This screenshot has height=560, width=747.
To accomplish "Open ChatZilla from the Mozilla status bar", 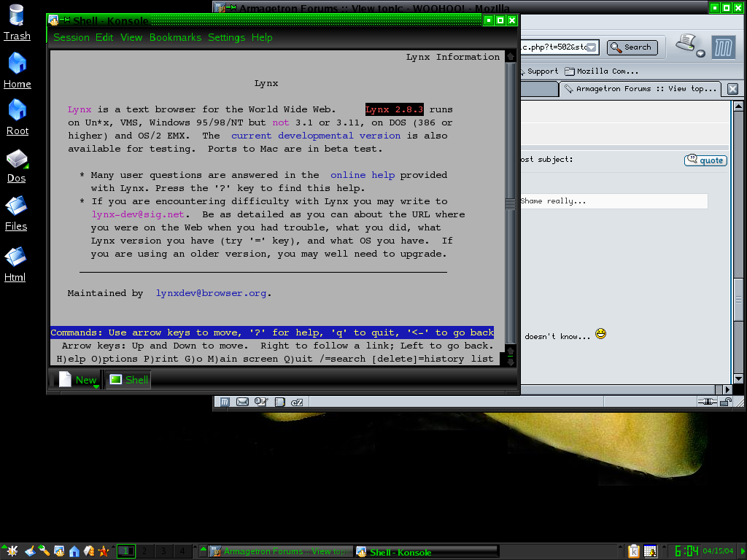I will tap(297, 402).
